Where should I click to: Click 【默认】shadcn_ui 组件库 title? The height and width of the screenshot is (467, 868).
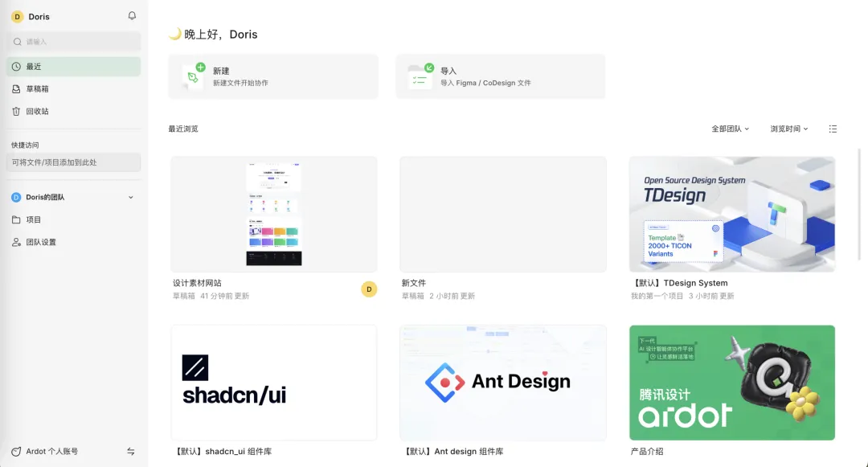point(222,452)
